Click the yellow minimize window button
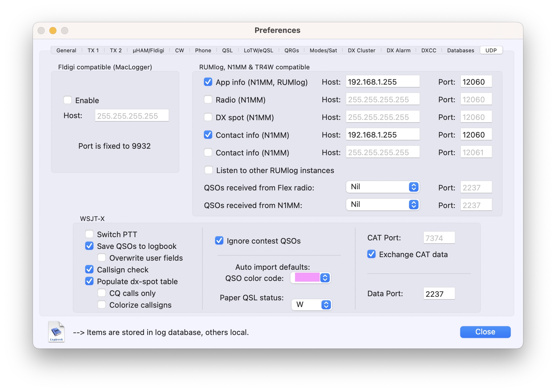 (x=53, y=31)
